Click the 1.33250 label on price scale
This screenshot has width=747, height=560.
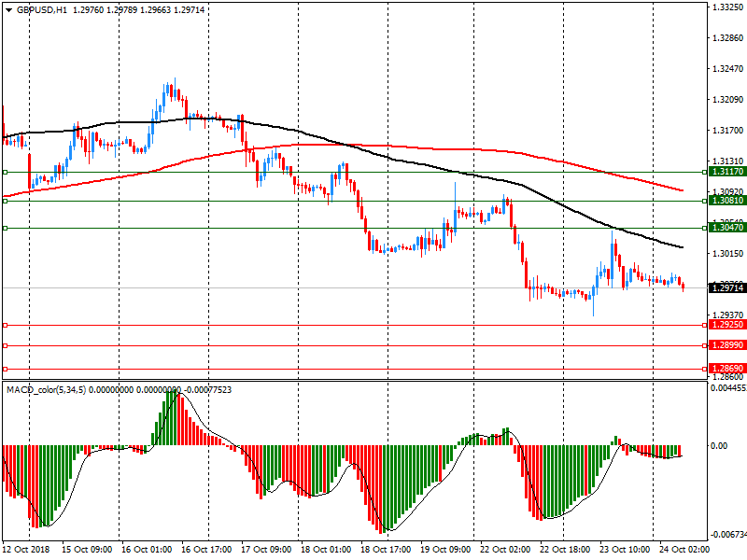726,7
